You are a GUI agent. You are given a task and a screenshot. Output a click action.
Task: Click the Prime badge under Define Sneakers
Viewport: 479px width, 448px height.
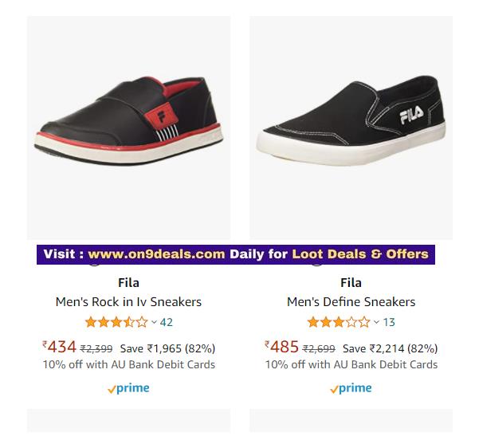(351, 388)
